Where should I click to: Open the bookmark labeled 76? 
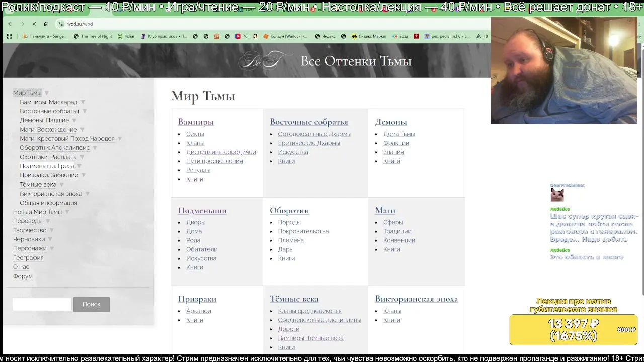pos(242,36)
